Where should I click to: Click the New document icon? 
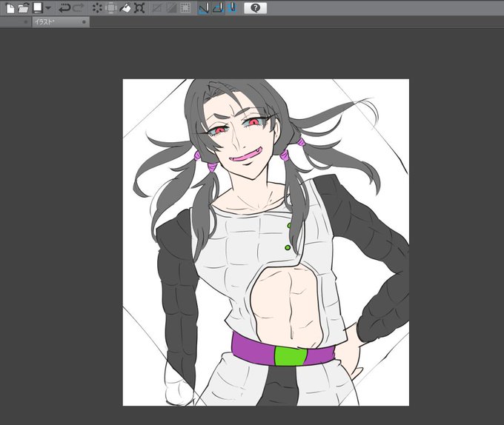tap(10, 8)
